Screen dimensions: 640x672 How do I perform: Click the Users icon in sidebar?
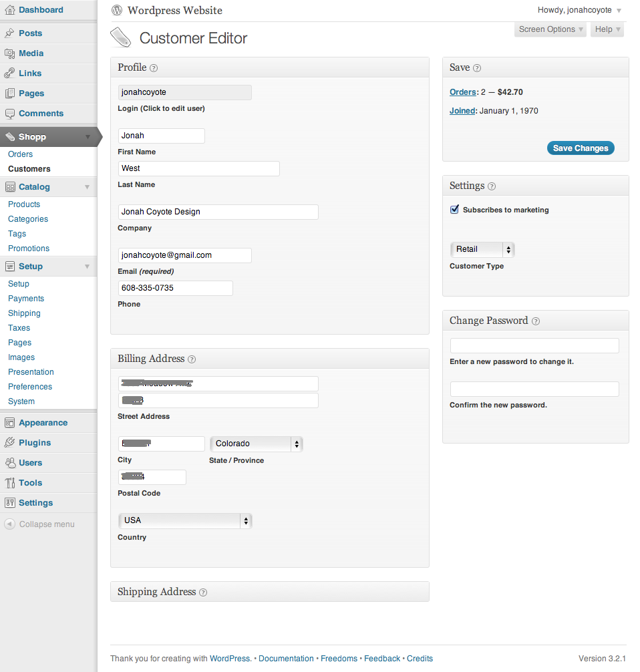tap(9, 462)
